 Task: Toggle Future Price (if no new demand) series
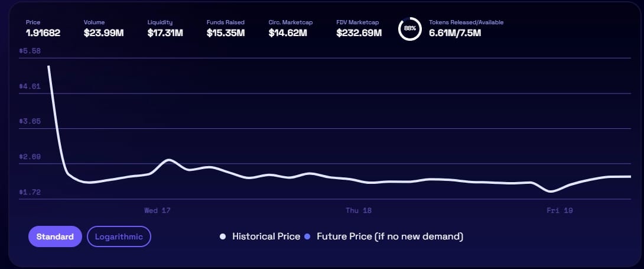coord(389,236)
